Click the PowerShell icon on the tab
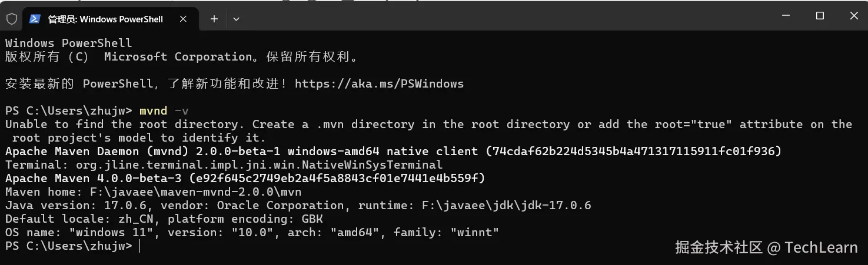Image resolution: width=868 pixels, height=265 pixels. coord(35,19)
